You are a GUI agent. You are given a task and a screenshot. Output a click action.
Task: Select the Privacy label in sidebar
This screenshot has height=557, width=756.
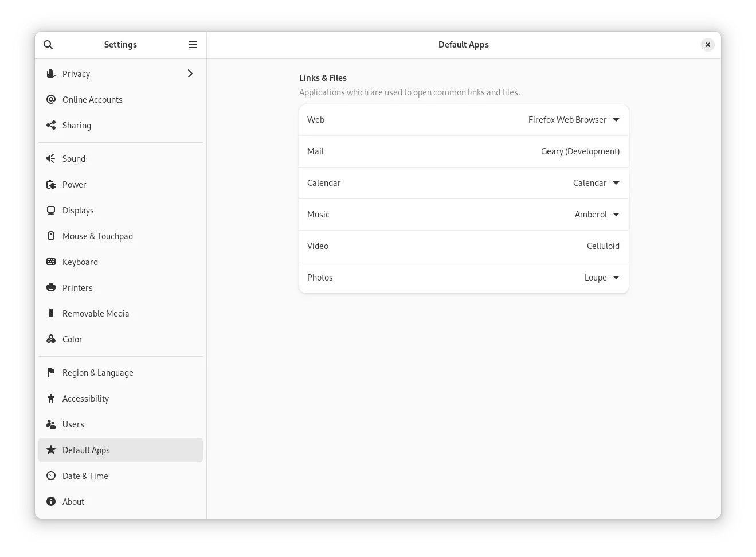tap(76, 74)
